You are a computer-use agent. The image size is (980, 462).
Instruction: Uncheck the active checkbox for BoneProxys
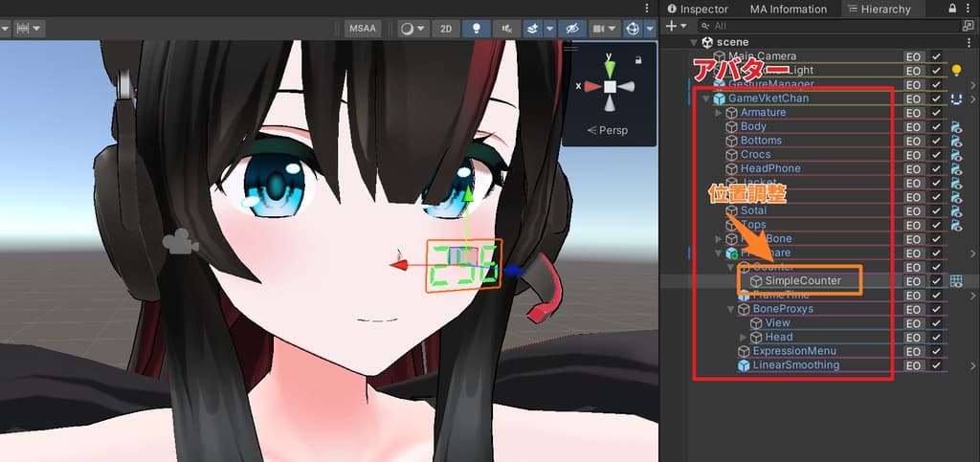pos(936,309)
